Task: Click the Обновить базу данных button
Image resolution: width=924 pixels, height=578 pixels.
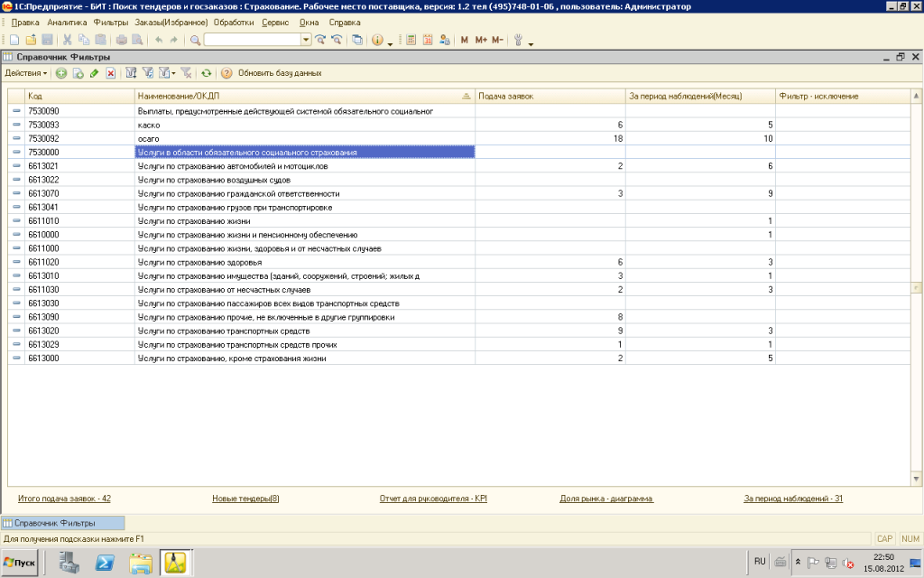Action: click(280, 73)
